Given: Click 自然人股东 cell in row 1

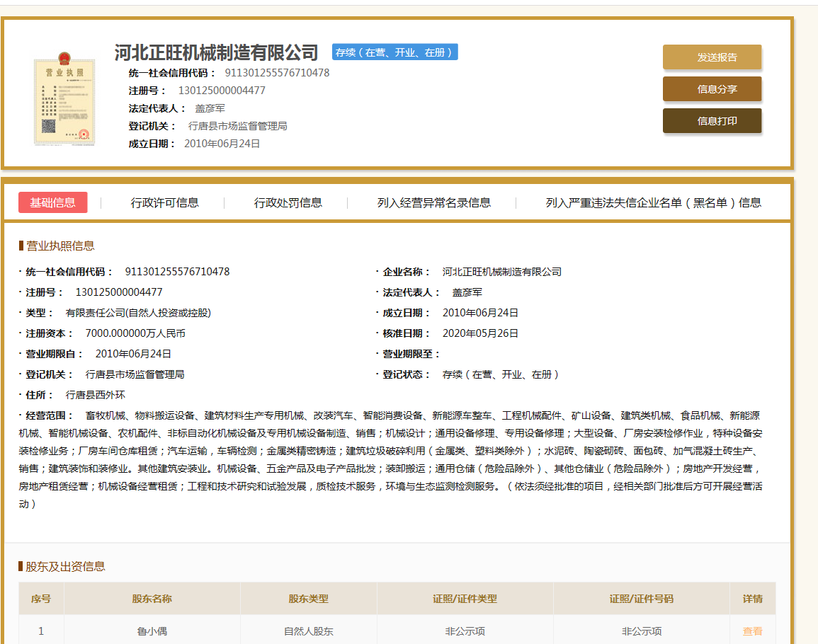Looking at the screenshot, I should point(308,631).
